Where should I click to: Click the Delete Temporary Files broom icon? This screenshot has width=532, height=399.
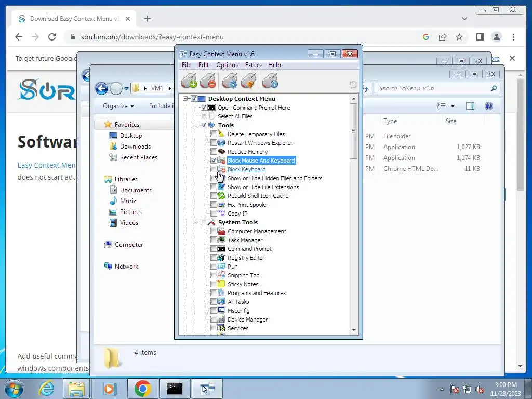[x=221, y=134]
